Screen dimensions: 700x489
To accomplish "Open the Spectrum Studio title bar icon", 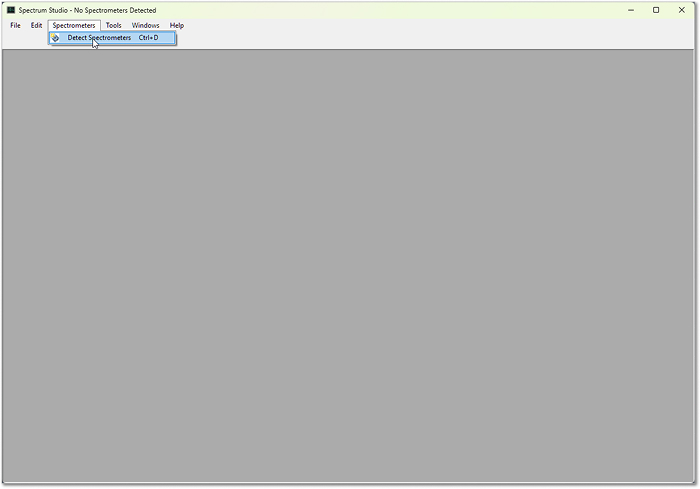I will [10, 10].
